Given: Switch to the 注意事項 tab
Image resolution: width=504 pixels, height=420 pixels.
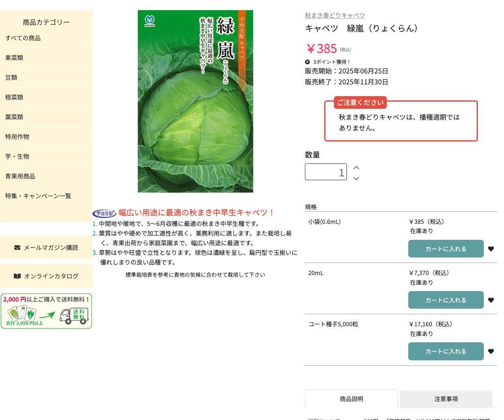Looking at the screenshot, I should 446,399.
